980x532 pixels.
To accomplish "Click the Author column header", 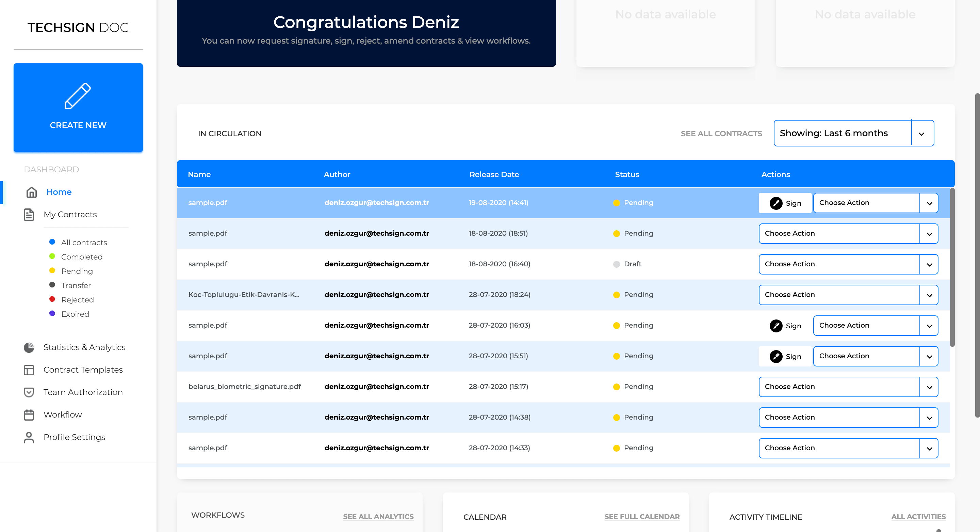I will point(337,174).
